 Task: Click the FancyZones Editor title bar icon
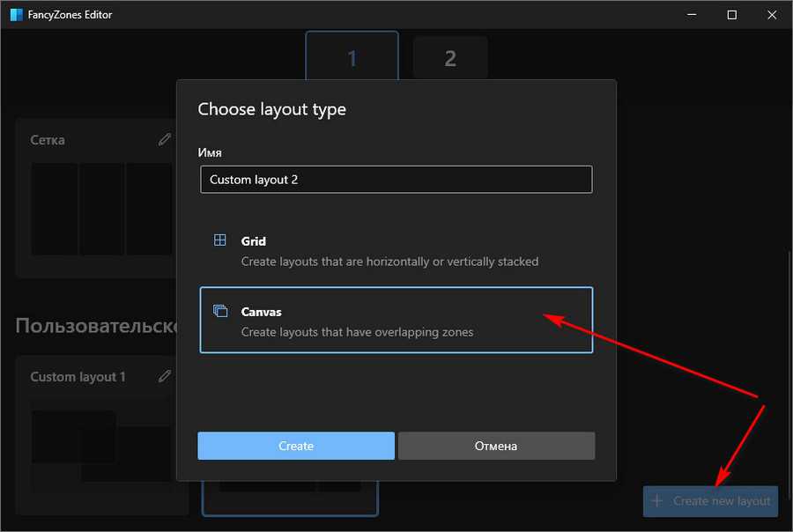pyautogui.click(x=16, y=15)
